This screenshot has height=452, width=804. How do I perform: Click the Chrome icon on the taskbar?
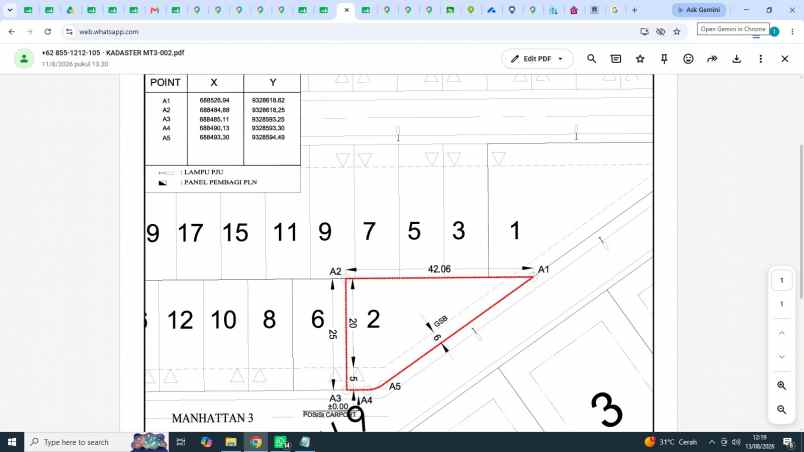pyautogui.click(x=255, y=442)
